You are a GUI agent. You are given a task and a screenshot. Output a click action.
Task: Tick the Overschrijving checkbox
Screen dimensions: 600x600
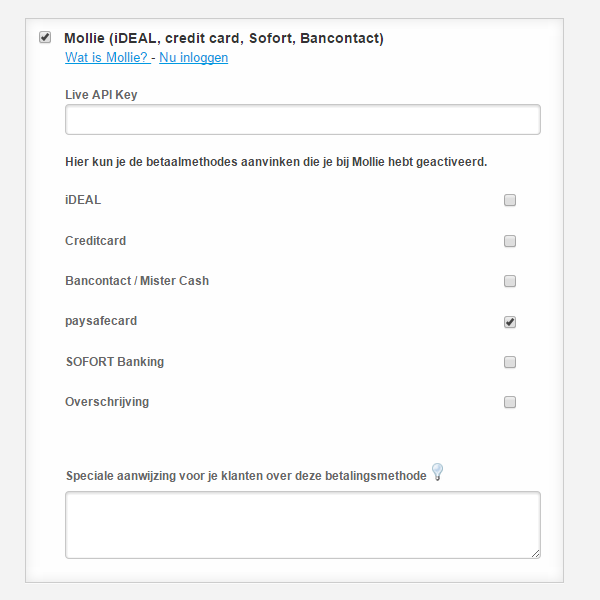pos(510,402)
